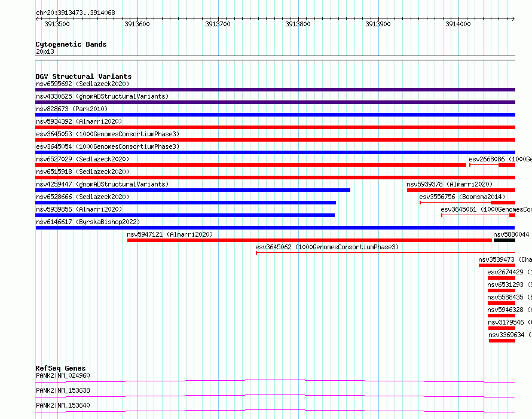532x419 pixels.
Task: Click the blue bar under nsv4259447
Action: click(192, 190)
